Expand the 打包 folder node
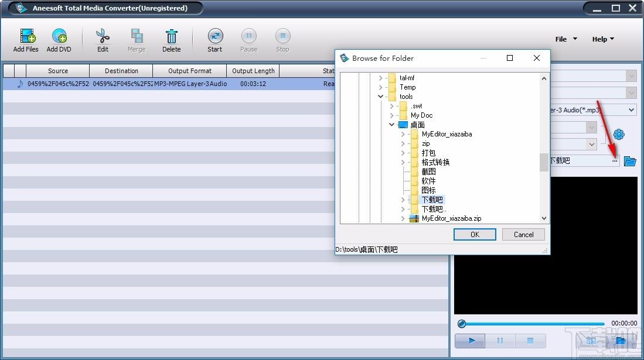The height and width of the screenshot is (360, 644). (x=403, y=153)
